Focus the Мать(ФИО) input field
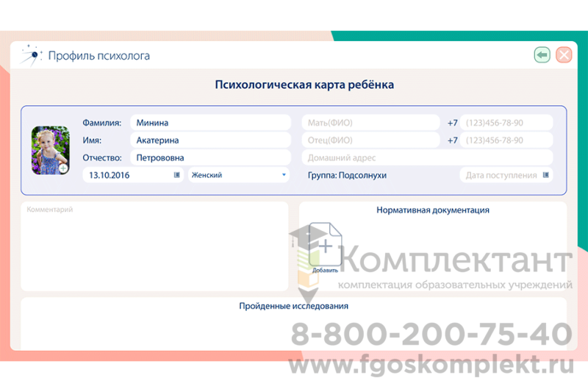 pos(370,123)
